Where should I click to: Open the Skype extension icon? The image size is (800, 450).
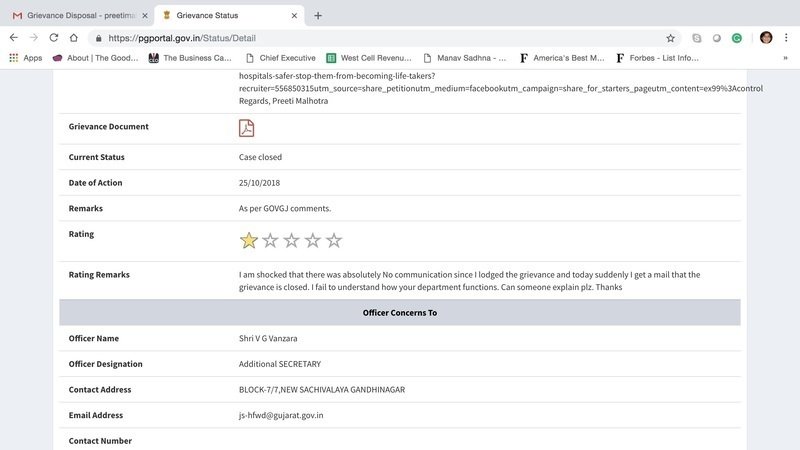pos(697,37)
